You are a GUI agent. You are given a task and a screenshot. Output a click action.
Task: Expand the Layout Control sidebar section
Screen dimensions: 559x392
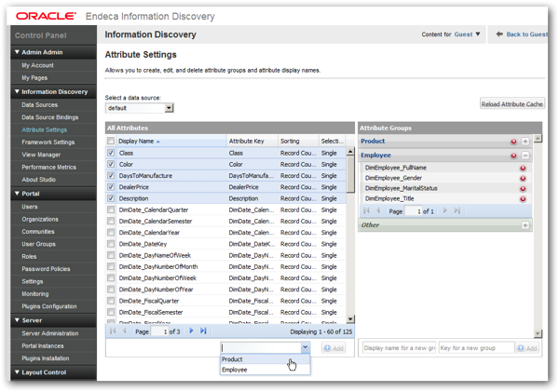coord(17,372)
